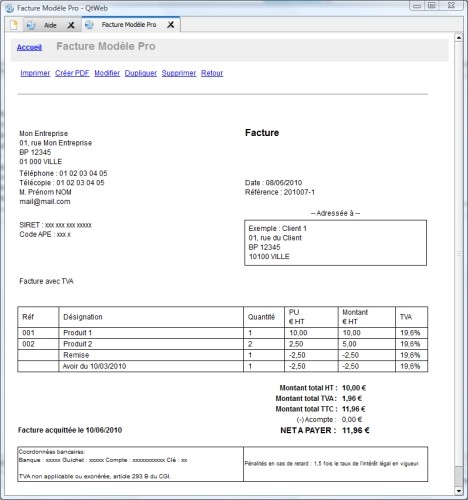Click the vertical scrollbar track
The image size is (468, 500).
point(459,253)
